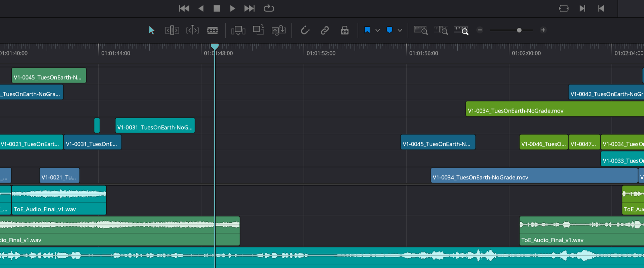
Task: Open the flag color dropdown
Action: pos(378,30)
